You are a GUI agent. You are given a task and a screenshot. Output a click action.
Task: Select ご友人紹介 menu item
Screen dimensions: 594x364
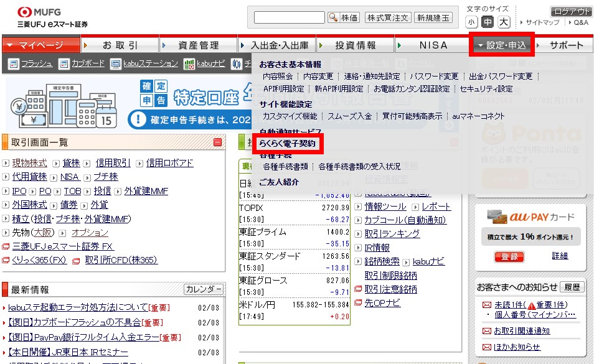click(x=279, y=182)
